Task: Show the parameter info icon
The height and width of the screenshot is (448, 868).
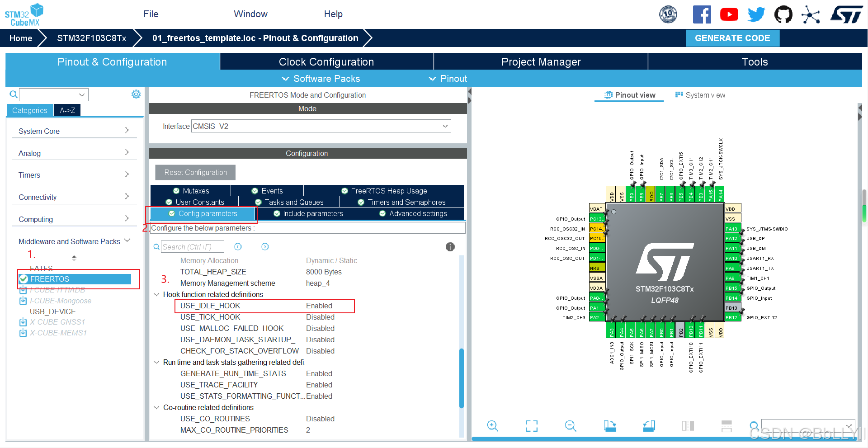Action: pos(450,247)
